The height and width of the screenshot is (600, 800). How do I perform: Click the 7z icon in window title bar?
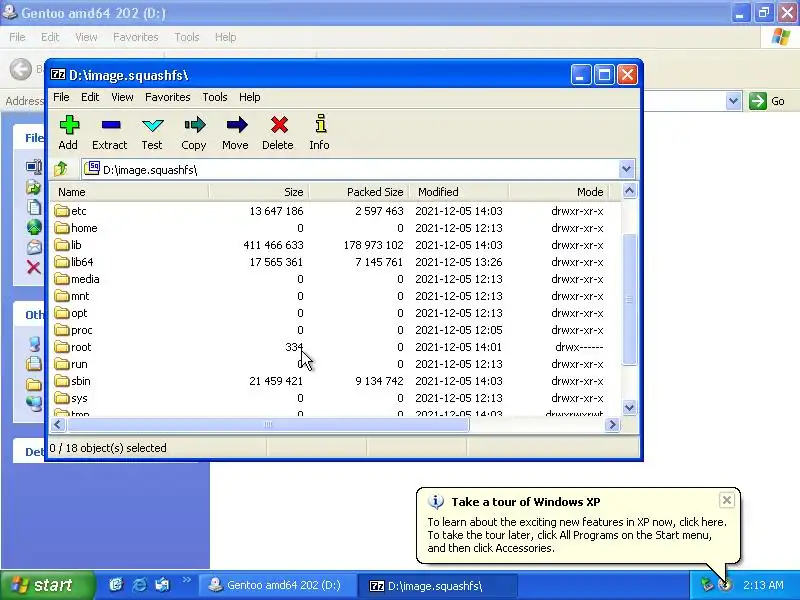click(x=58, y=75)
